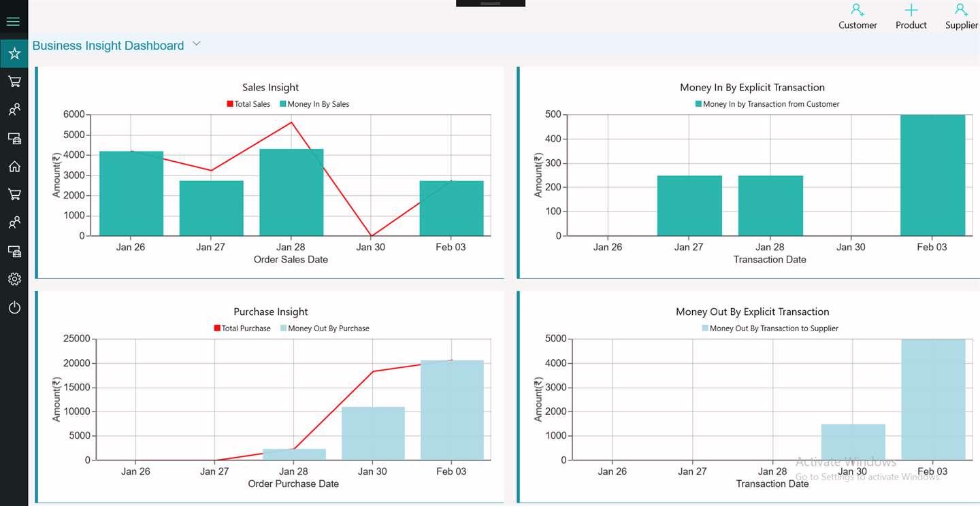Toggle Money Out By Purchase legend

tap(325, 328)
